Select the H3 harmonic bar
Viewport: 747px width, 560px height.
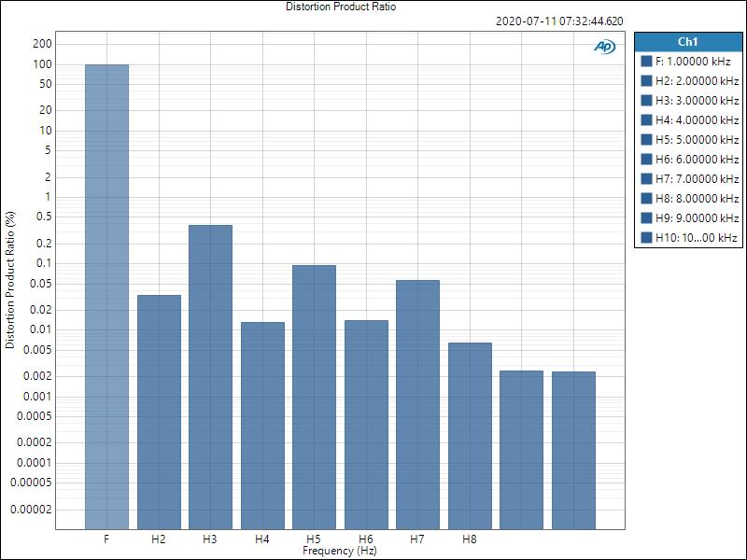pyautogui.click(x=211, y=377)
